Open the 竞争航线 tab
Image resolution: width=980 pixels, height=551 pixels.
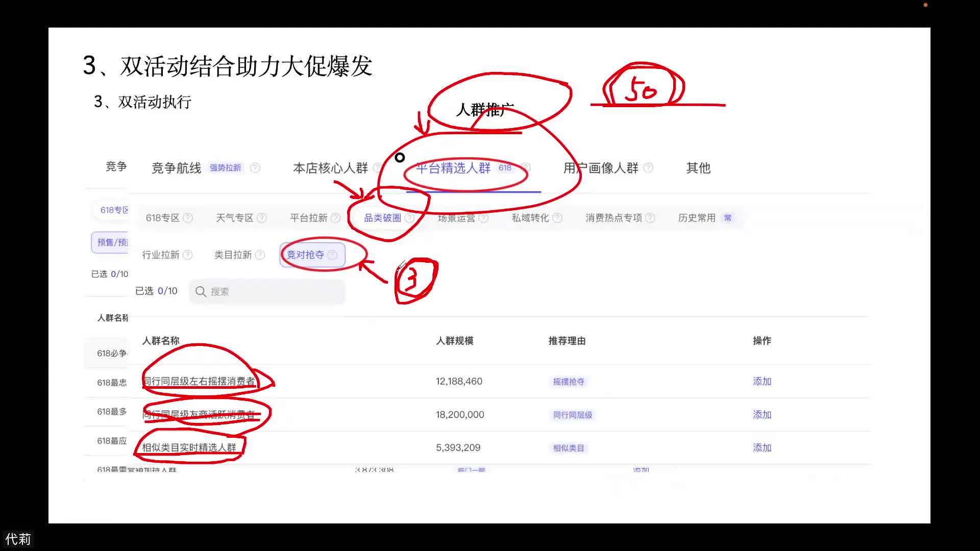click(176, 168)
